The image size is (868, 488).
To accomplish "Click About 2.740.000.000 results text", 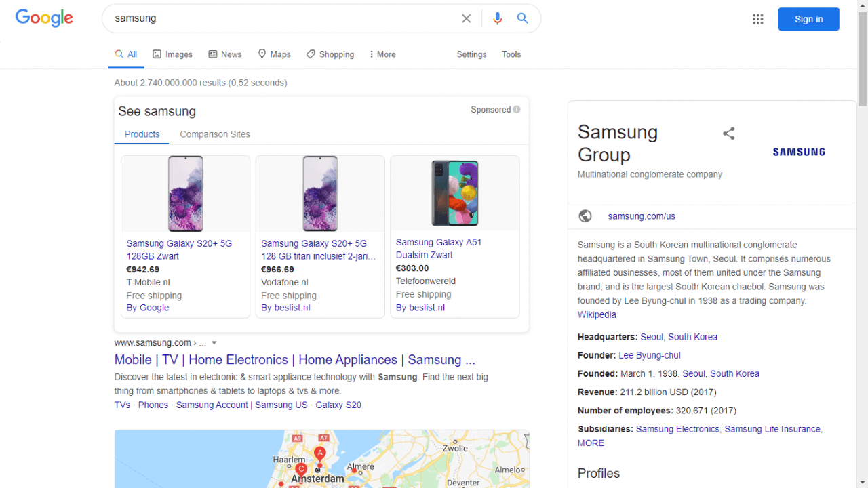I will click(x=201, y=83).
